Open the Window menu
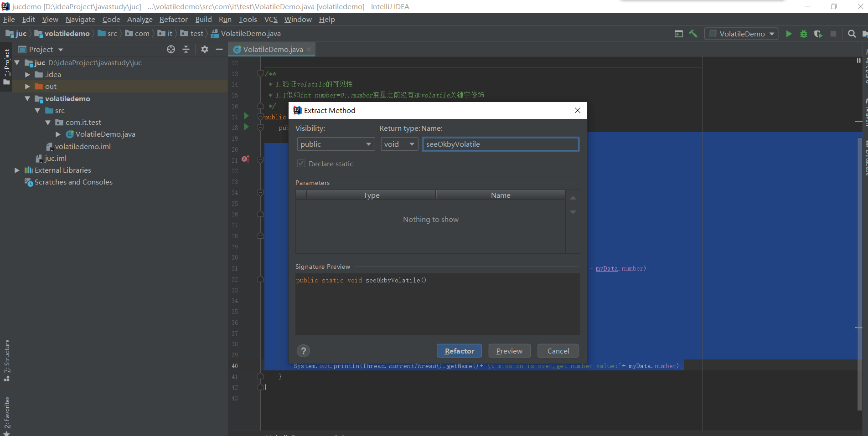 click(298, 19)
